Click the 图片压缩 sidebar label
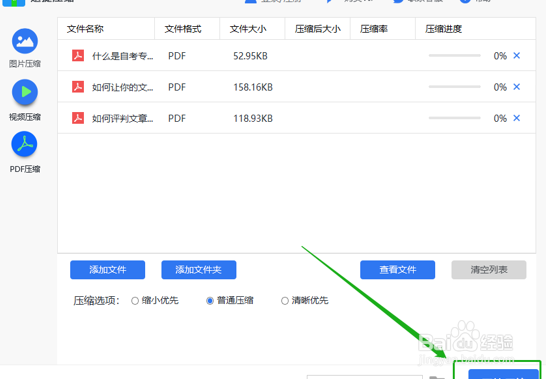The image size is (546, 379). tap(25, 64)
